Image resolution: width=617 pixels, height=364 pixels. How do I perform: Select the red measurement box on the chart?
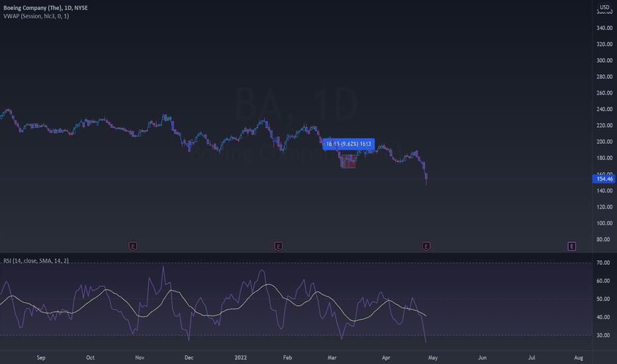pyautogui.click(x=348, y=161)
